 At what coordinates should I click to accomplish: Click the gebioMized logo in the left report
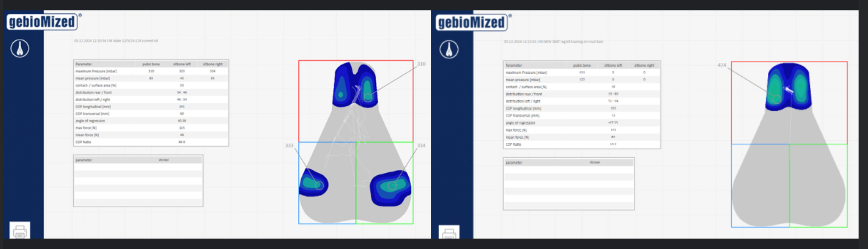click(42, 22)
